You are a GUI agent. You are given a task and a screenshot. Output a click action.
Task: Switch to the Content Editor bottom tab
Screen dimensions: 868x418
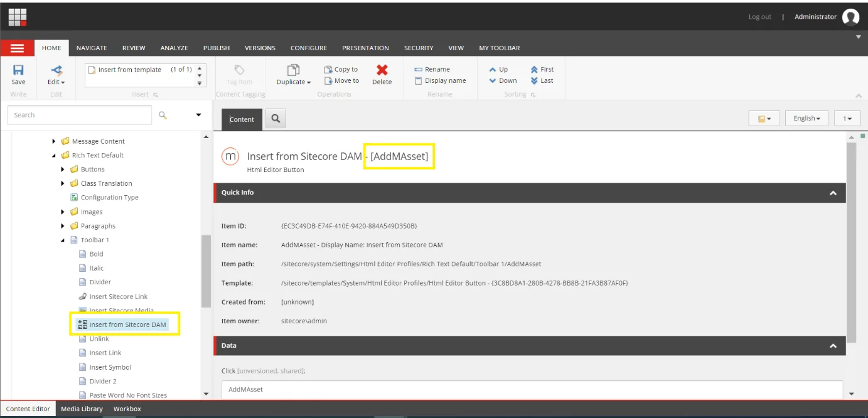pyautogui.click(x=28, y=409)
